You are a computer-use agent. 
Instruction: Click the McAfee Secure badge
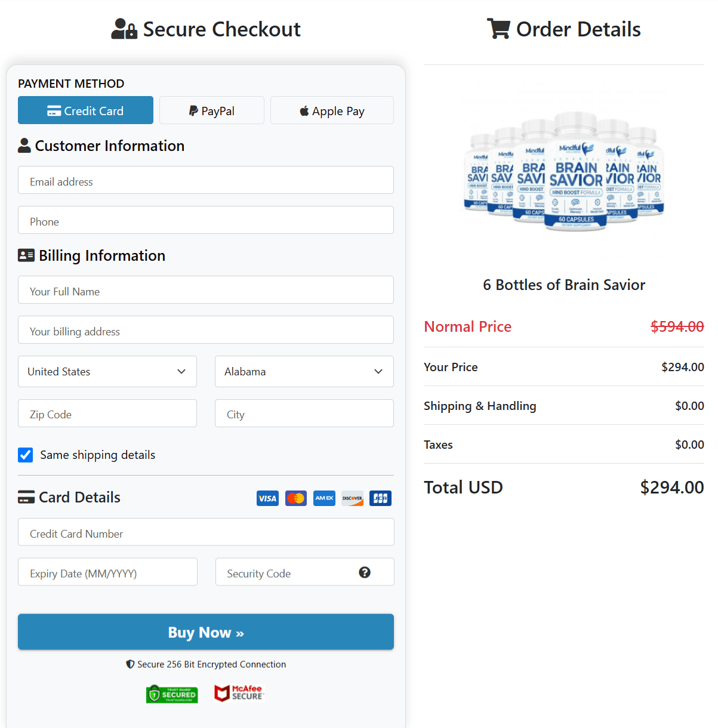[x=239, y=693]
